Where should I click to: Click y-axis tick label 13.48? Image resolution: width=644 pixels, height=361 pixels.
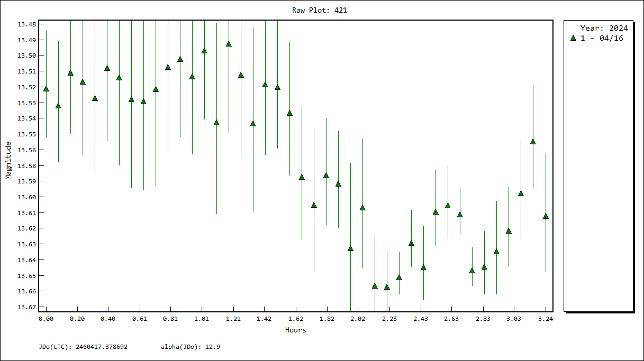[26, 24]
